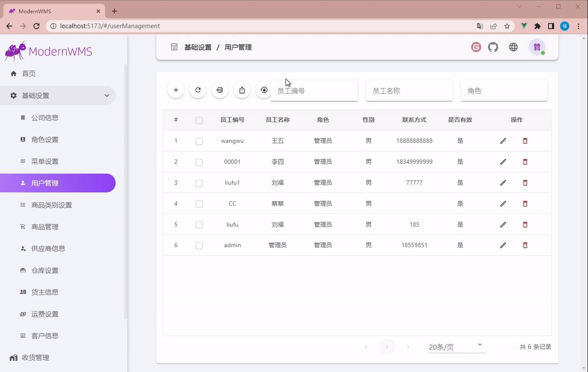This screenshot has height=372, width=588.
Task: Open the GitHub repository icon
Action: coord(493,47)
